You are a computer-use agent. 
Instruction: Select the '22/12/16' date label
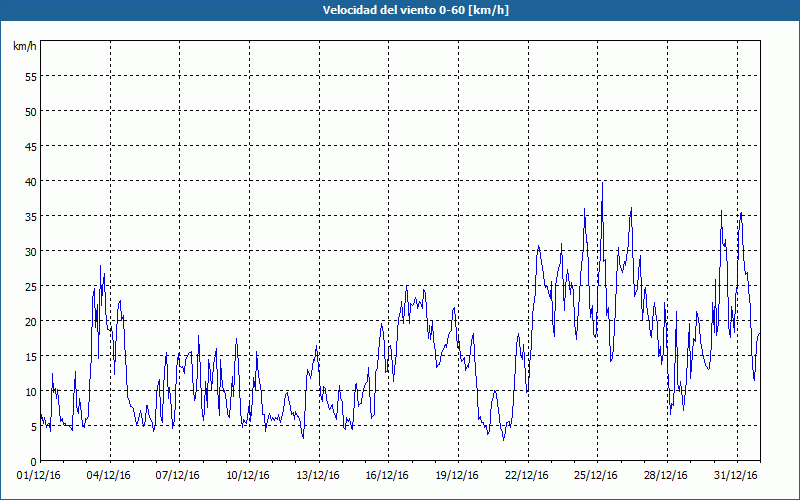point(527,476)
